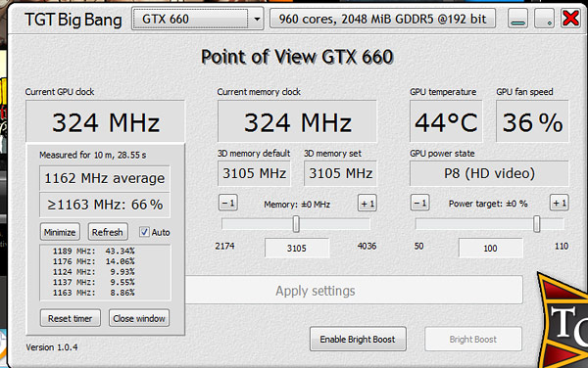Viewport: 588px width, 368px height.
Task: Refresh the clock statistics
Action: pos(108,232)
